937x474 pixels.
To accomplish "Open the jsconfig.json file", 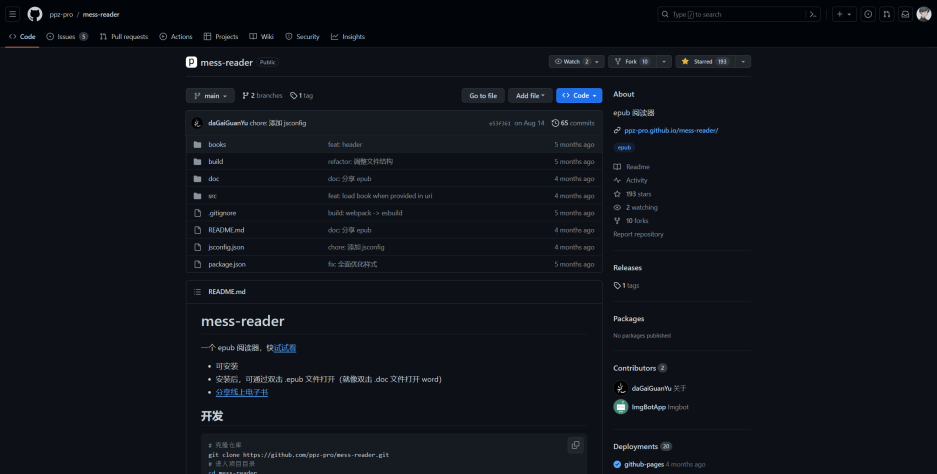I will (x=226, y=247).
